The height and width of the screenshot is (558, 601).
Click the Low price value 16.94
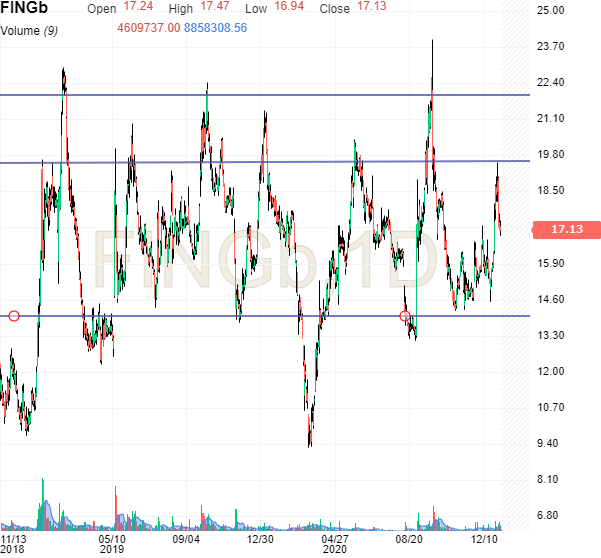[286, 8]
